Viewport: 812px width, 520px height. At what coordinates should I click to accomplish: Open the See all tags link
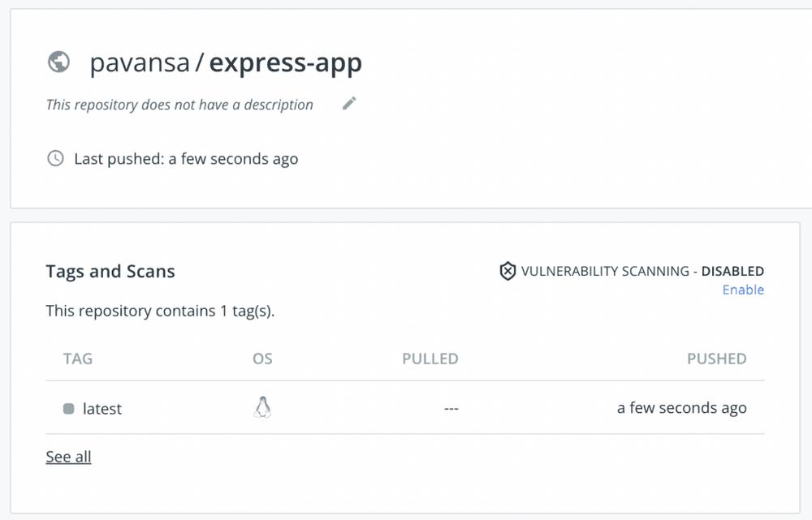(68, 457)
